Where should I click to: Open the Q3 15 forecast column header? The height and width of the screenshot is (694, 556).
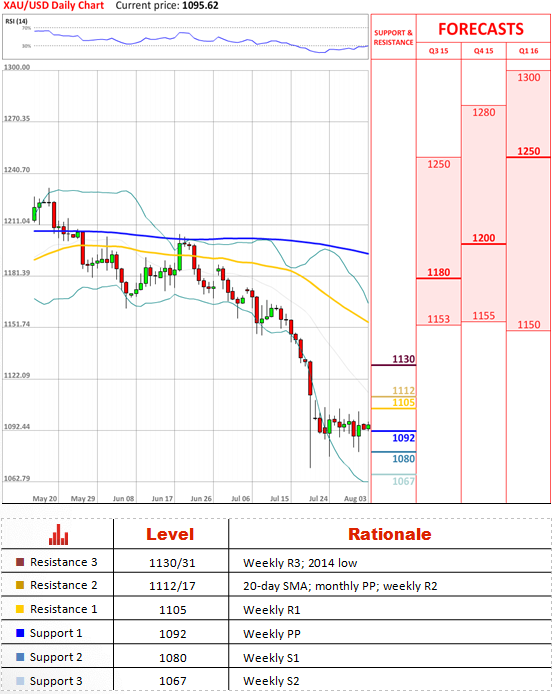[438, 51]
